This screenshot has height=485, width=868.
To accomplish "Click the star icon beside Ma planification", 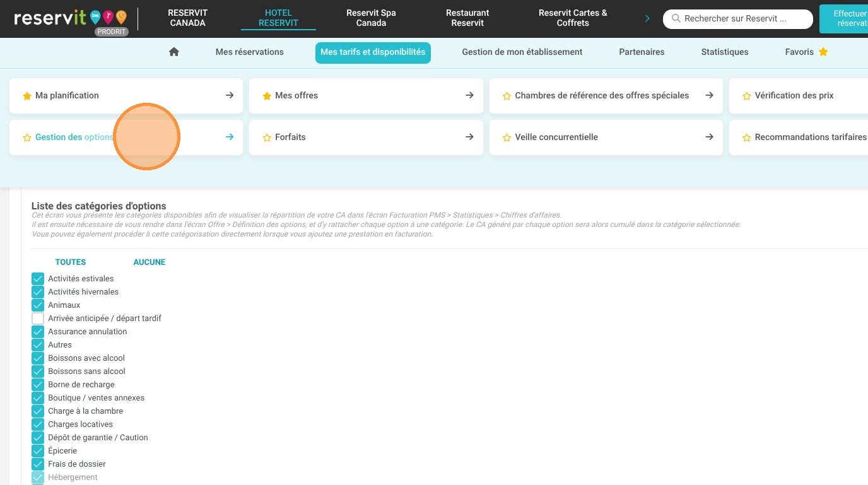I will (27, 96).
